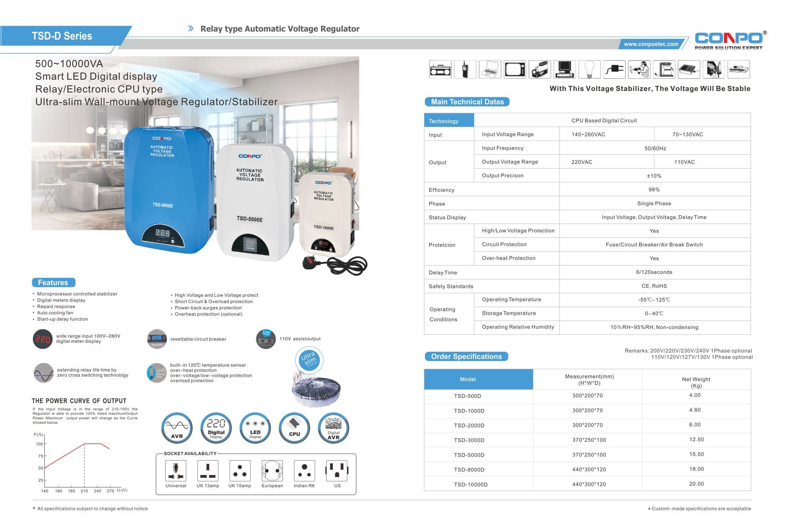Click the zero cross sine wave icon

(44, 373)
